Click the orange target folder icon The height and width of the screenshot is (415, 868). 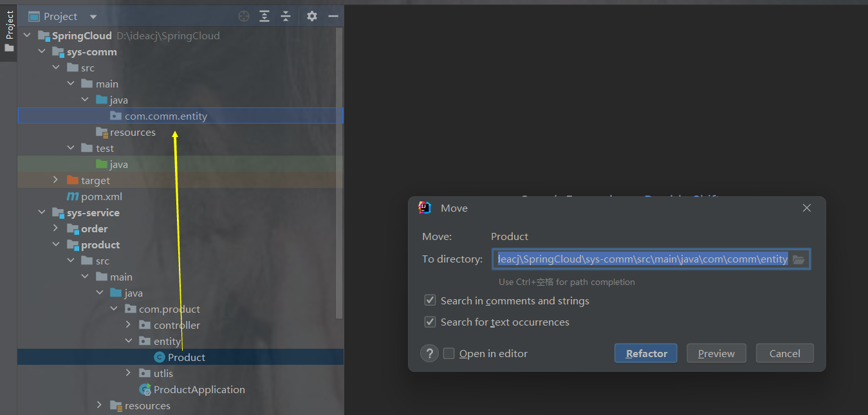click(x=73, y=180)
